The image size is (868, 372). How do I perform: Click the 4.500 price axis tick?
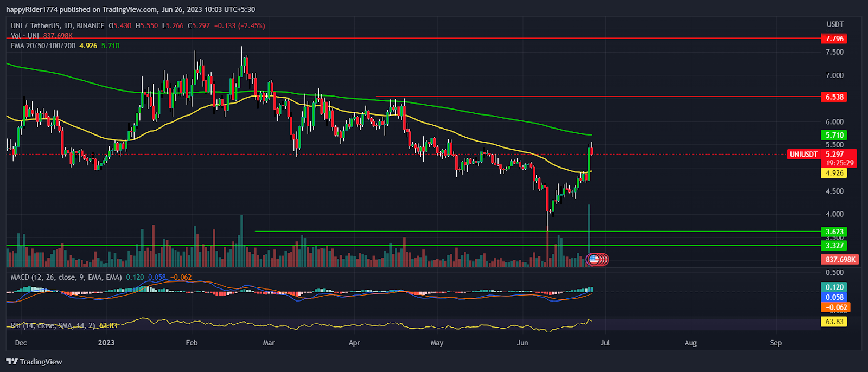tap(834, 191)
